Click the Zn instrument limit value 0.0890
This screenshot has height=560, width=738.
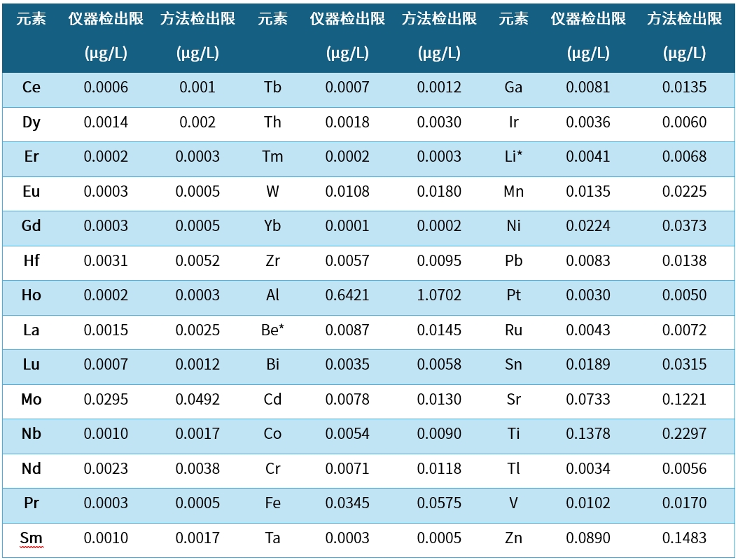coord(588,538)
